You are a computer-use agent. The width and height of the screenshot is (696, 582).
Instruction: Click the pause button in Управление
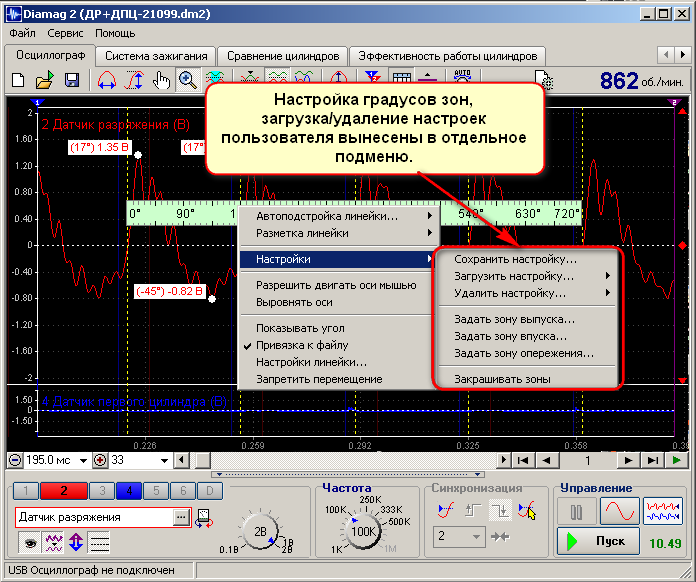click(x=576, y=511)
